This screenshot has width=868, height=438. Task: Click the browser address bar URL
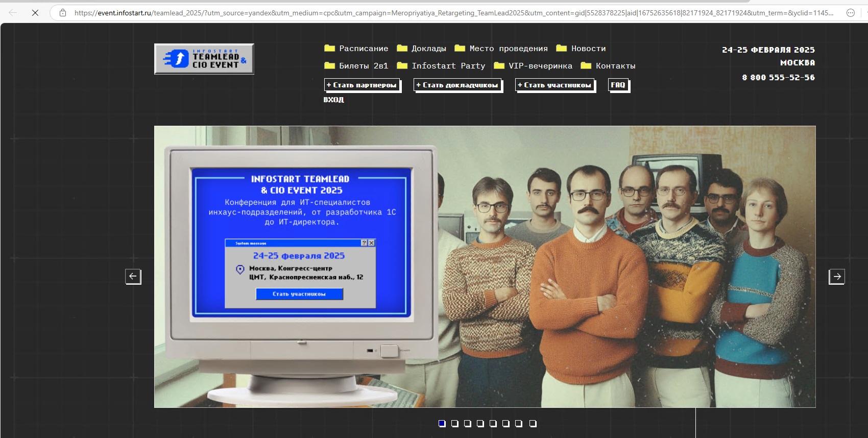tap(453, 13)
